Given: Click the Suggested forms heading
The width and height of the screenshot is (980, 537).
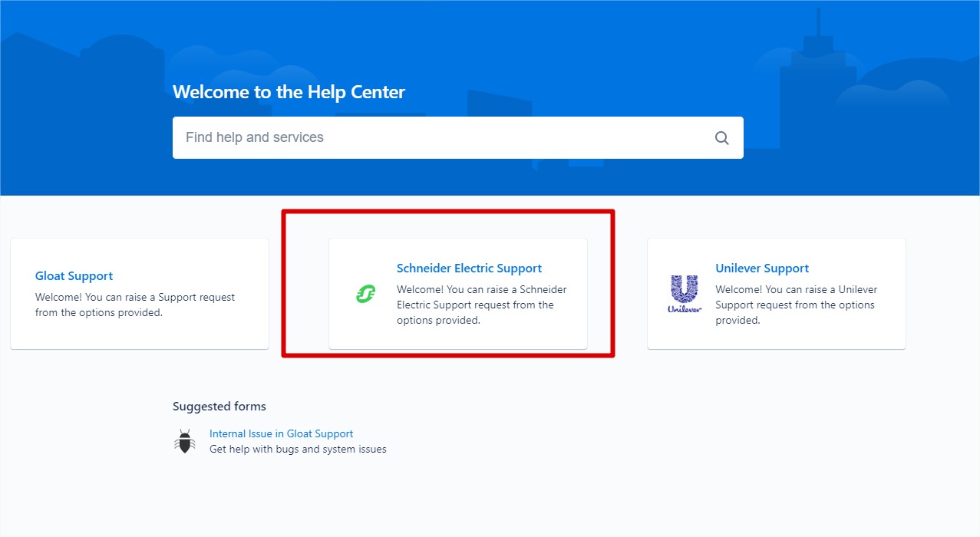Looking at the screenshot, I should pyautogui.click(x=219, y=407).
